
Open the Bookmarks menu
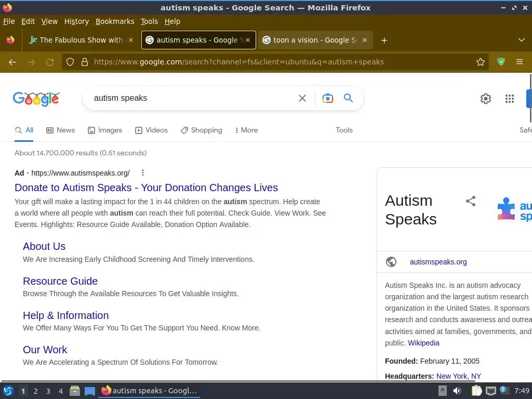pyautogui.click(x=115, y=21)
